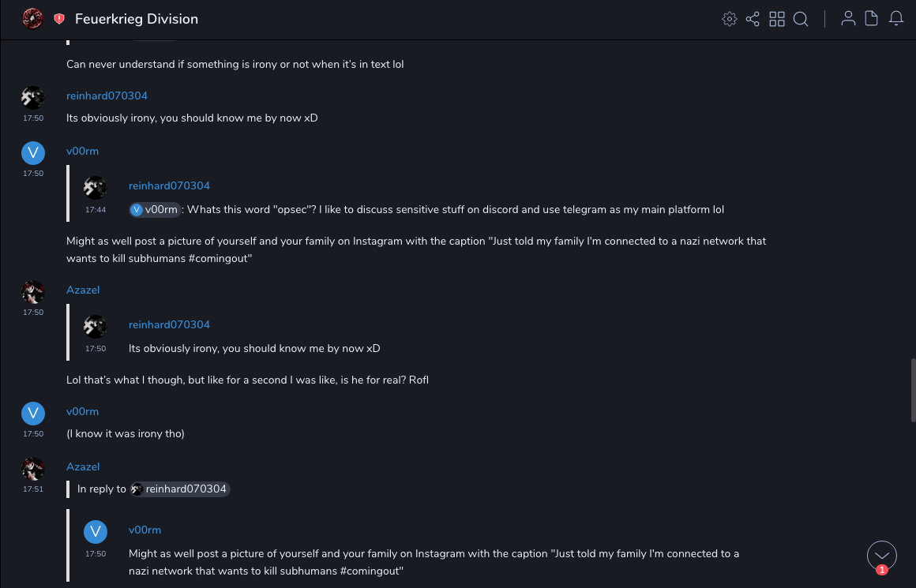
Task: Click reinhard070304 pill after "In reply to"
Action: pyautogui.click(x=180, y=489)
